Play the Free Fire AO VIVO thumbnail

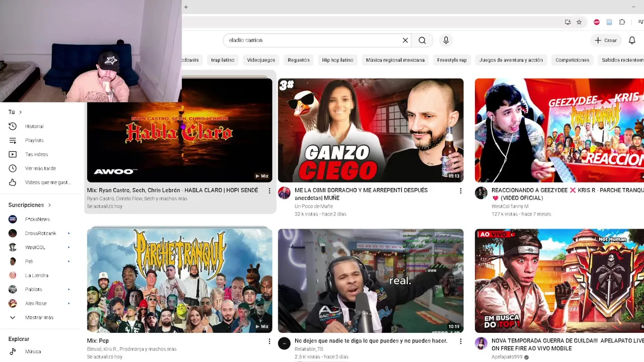point(559,281)
